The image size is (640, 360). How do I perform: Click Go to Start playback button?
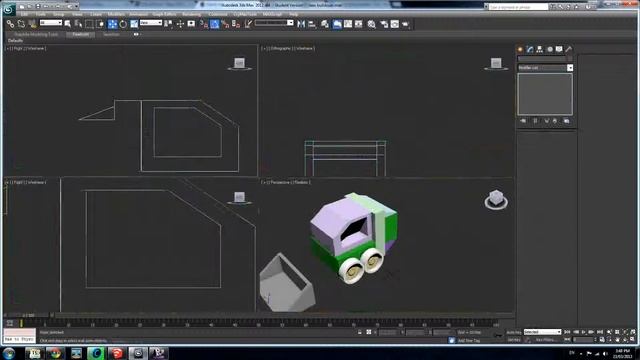coord(567,332)
